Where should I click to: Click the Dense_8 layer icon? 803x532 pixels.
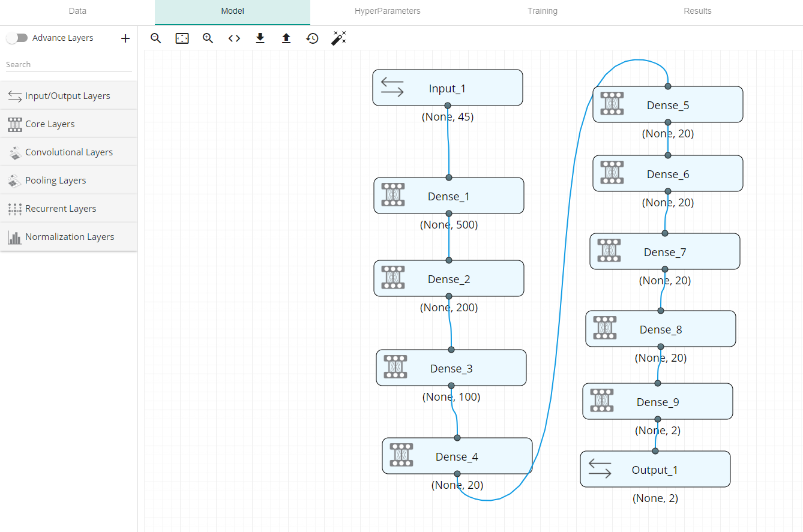click(605, 327)
